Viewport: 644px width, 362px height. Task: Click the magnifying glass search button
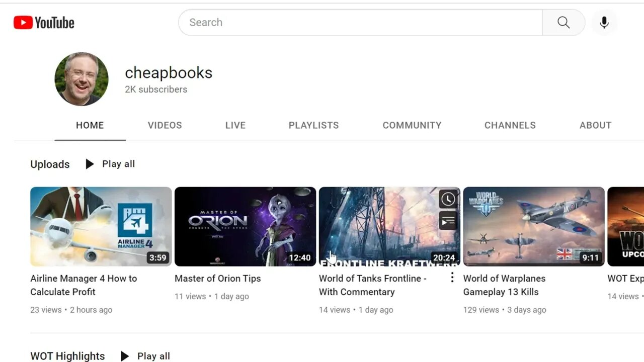[563, 23]
